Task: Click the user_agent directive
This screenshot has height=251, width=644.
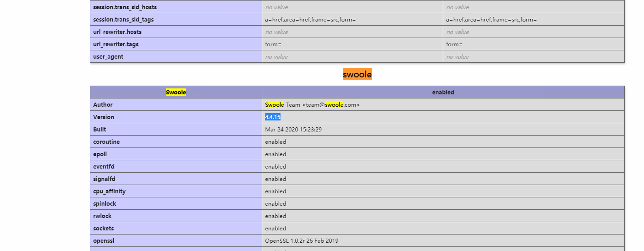Action: point(108,56)
